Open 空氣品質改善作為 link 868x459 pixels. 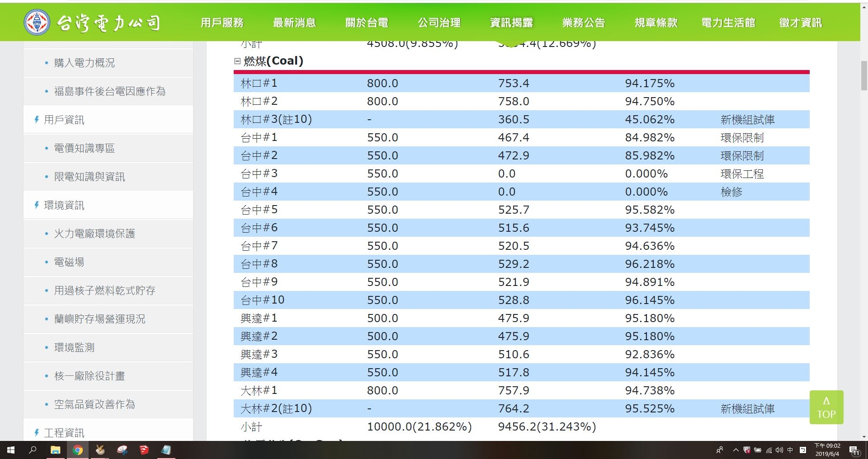94,404
